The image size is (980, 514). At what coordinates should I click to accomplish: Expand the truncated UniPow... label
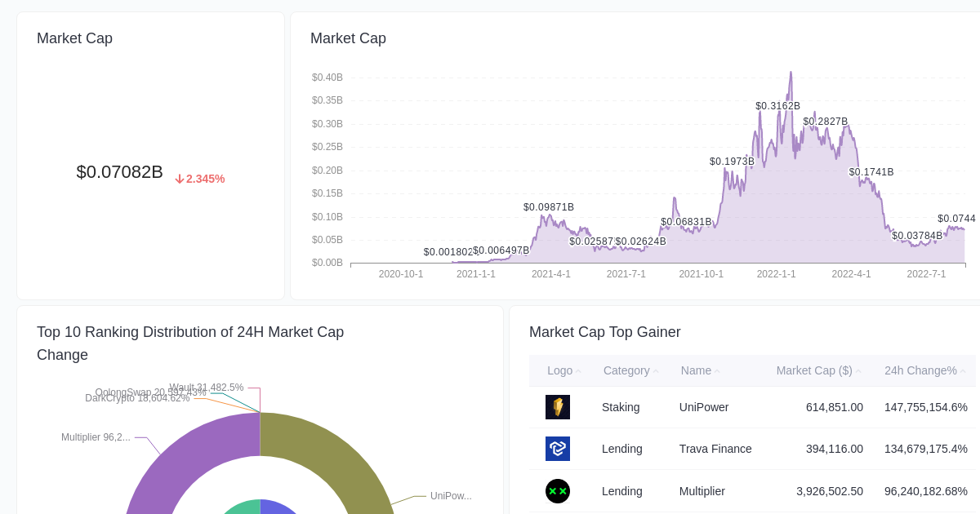click(x=450, y=496)
